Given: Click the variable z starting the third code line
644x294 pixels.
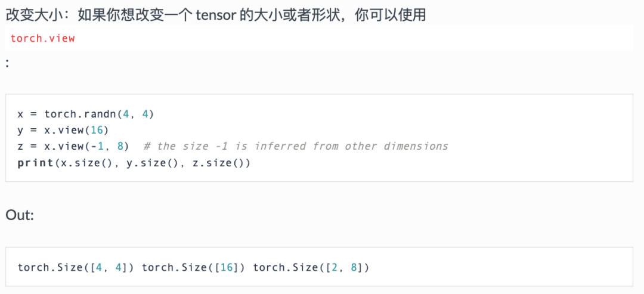Looking at the screenshot, I should [x=21, y=146].
